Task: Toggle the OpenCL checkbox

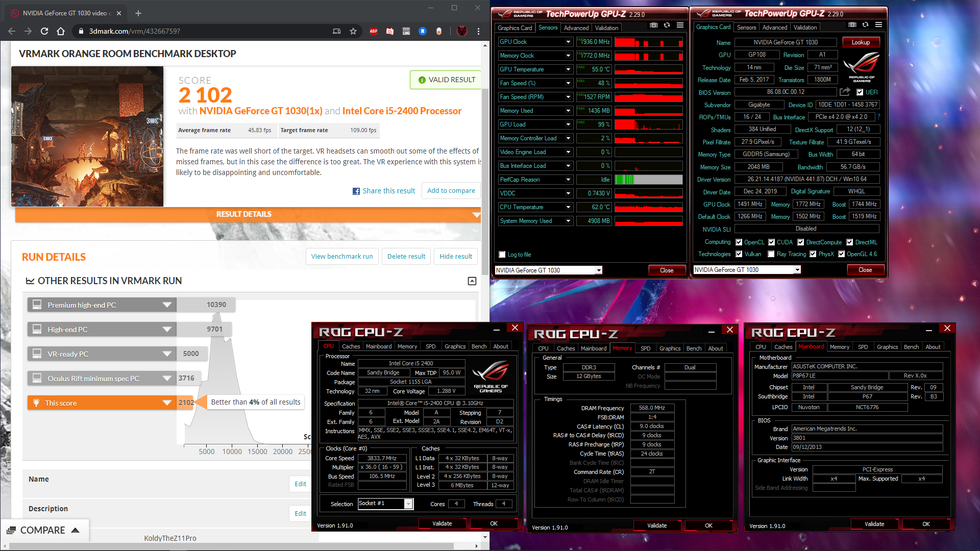Action: point(739,242)
